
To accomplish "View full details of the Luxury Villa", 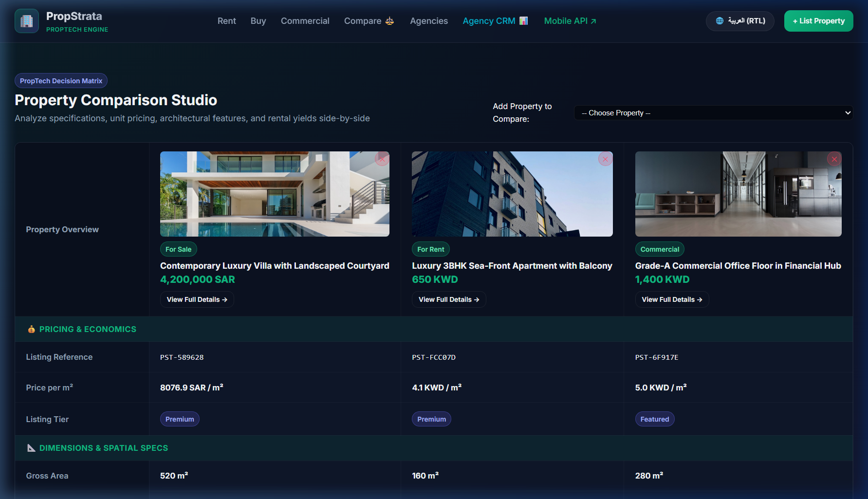I will pos(197,299).
